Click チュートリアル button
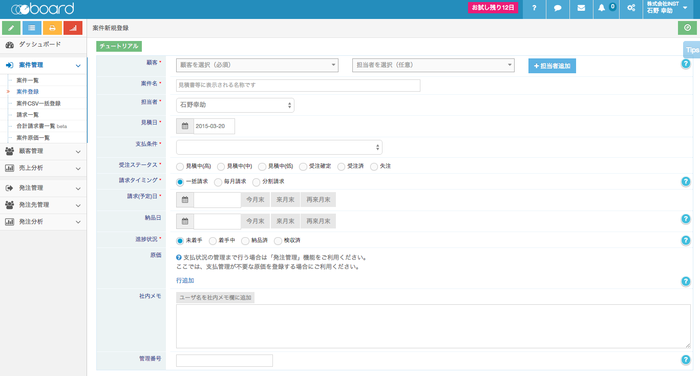This screenshot has height=376, width=700. click(119, 46)
